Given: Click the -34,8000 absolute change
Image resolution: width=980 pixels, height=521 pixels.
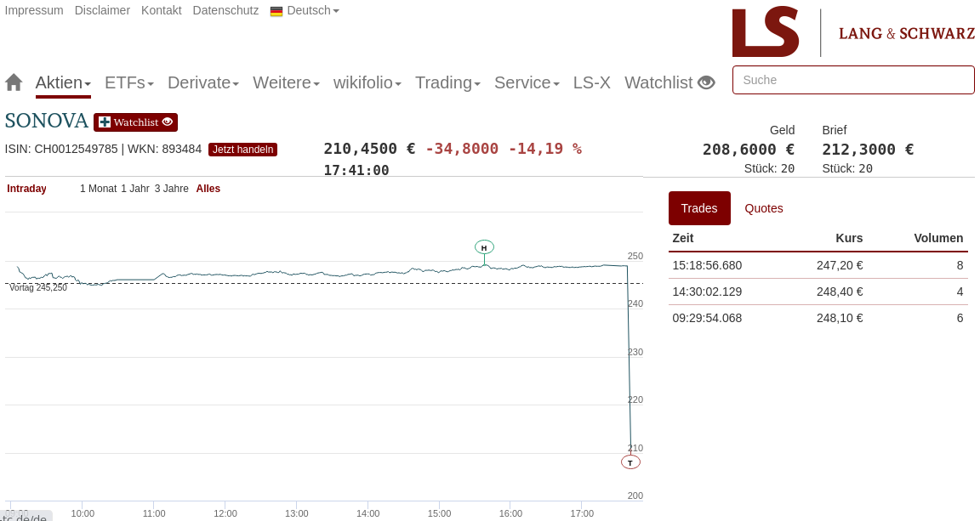Looking at the screenshot, I should (462, 149).
